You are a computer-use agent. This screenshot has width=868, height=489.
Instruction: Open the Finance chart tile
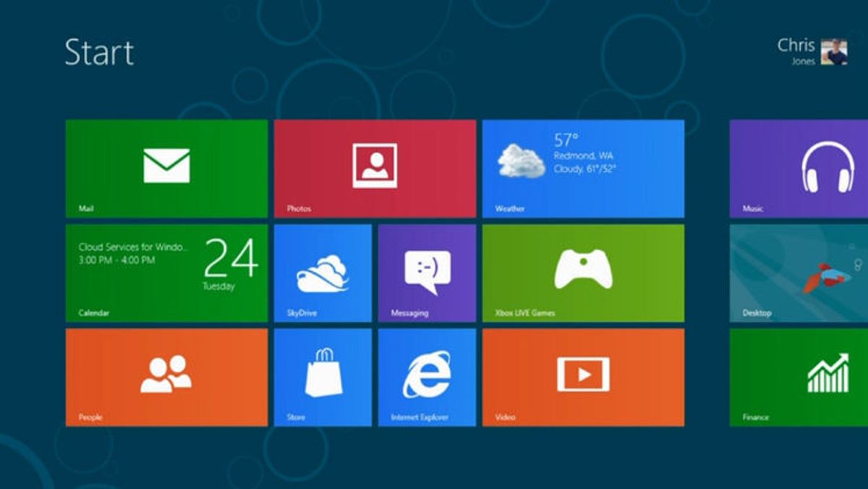coord(799,377)
